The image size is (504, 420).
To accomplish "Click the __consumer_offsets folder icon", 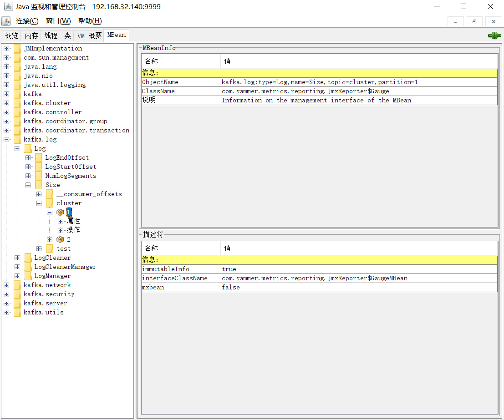I will pos(50,194).
